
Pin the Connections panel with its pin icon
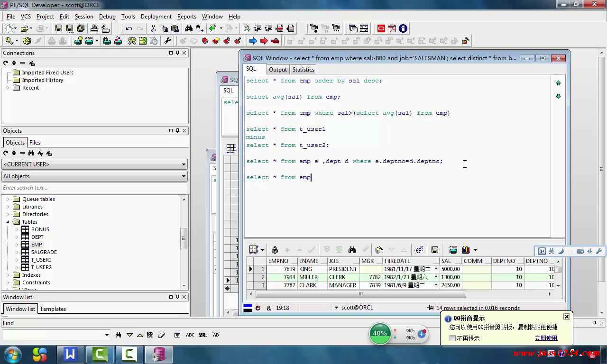(178, 53)
